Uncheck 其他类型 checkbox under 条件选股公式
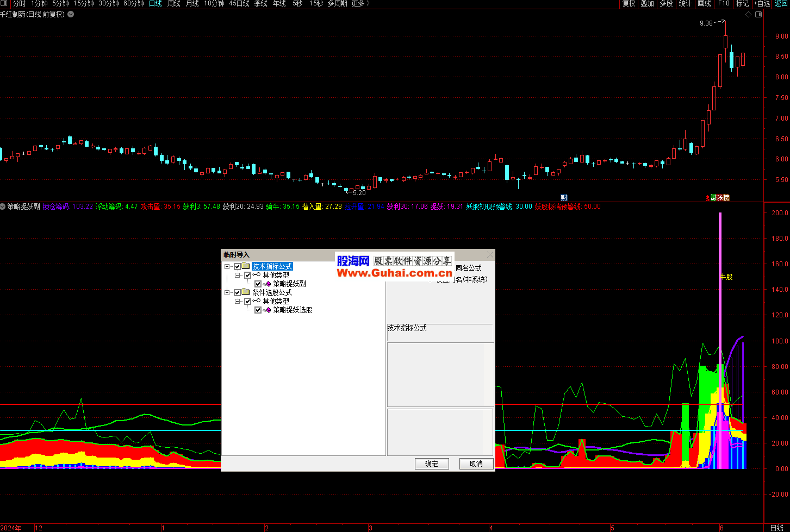Viewport: 790px width, 532px height. [247, 302]
